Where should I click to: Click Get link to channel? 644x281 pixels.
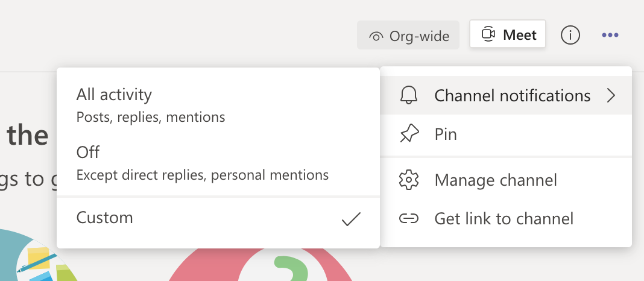coord(504,218)
